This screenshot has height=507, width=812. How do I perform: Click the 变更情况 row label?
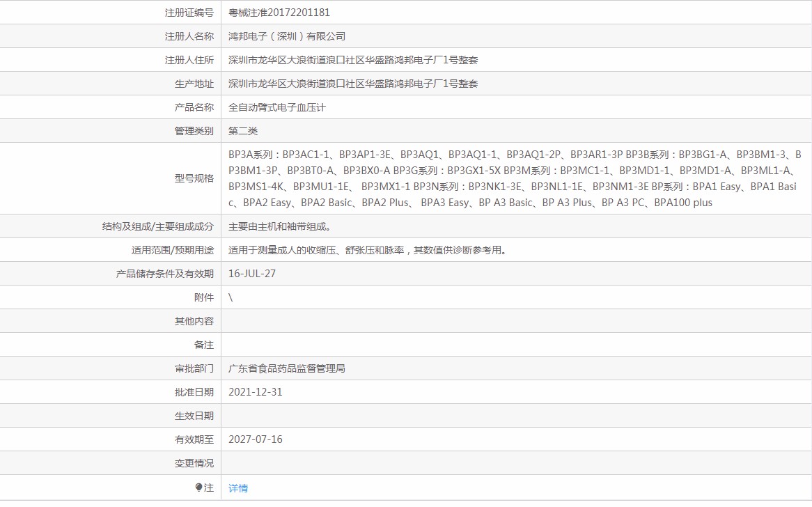click(194, 463)
